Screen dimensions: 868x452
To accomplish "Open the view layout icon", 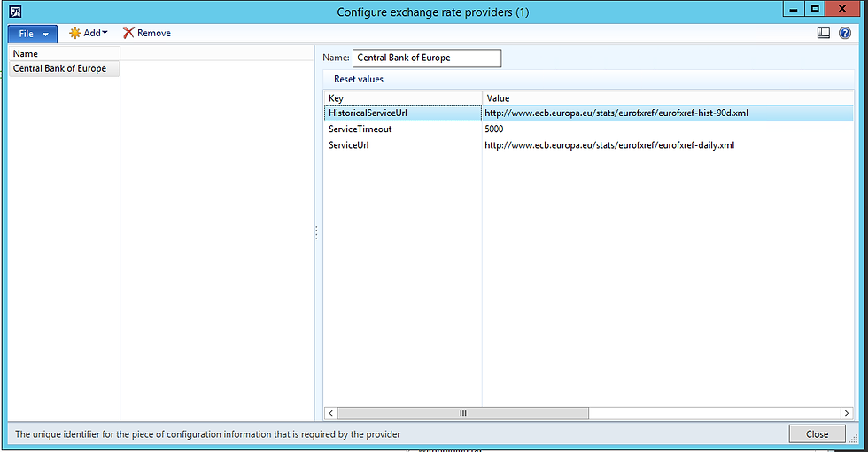I will pos(823,34).
